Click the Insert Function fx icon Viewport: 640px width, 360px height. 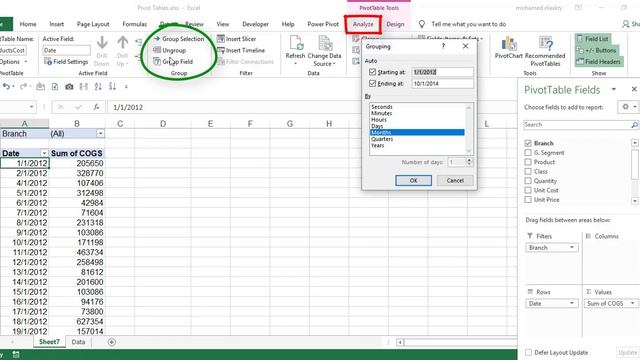coord(96,107)
